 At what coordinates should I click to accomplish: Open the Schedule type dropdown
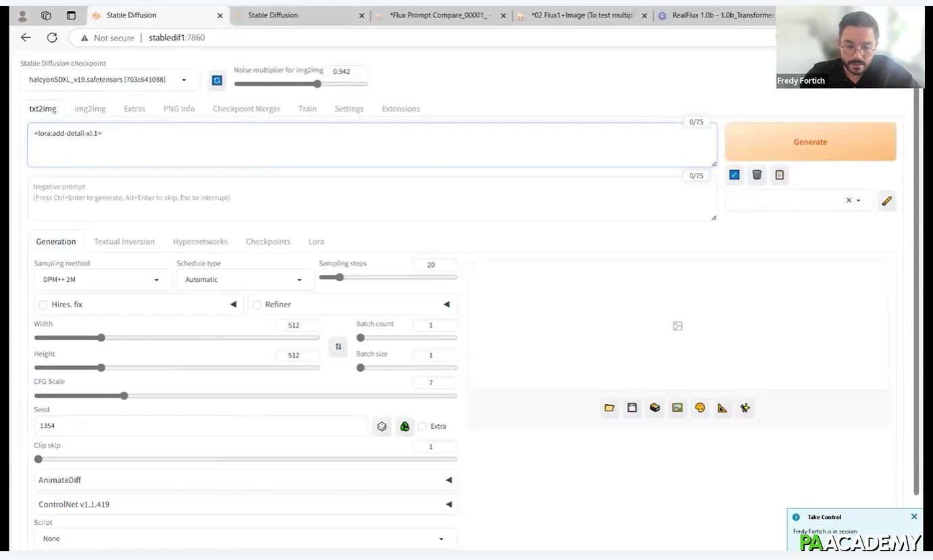(x=245, y=280)
